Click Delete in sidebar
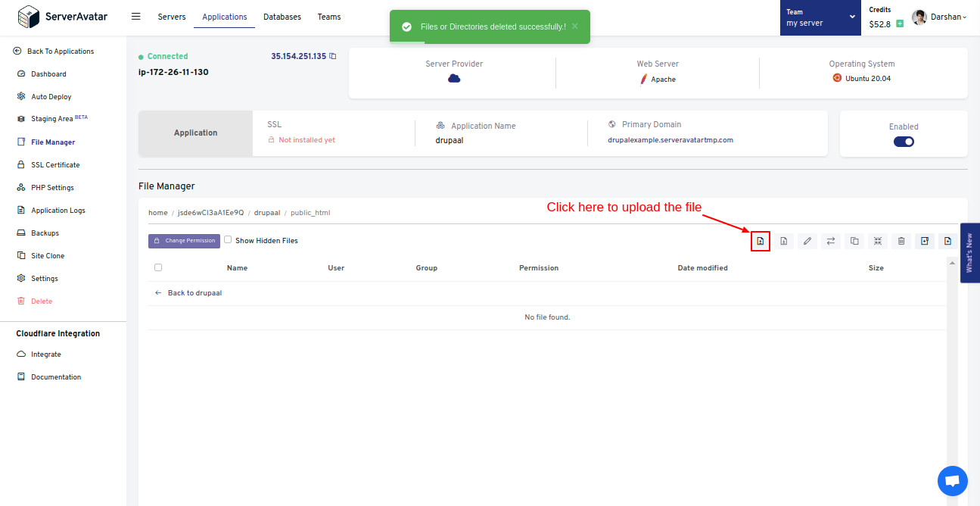This screenshot has width=980, height=506. (42, 301)
